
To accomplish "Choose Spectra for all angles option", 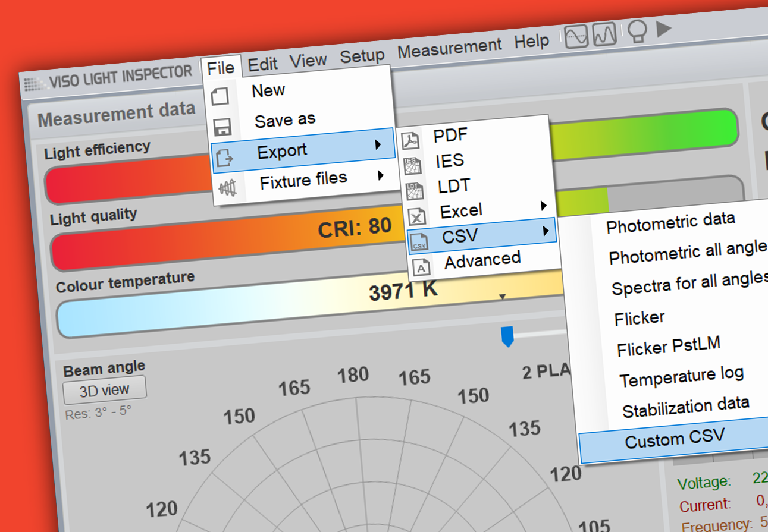I will click(690, 284).
